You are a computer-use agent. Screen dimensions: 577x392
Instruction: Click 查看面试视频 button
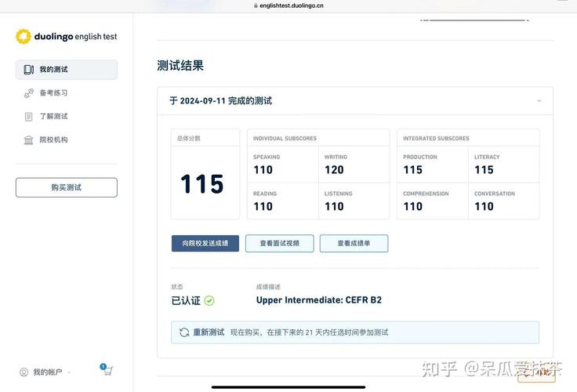click(280, 243)
